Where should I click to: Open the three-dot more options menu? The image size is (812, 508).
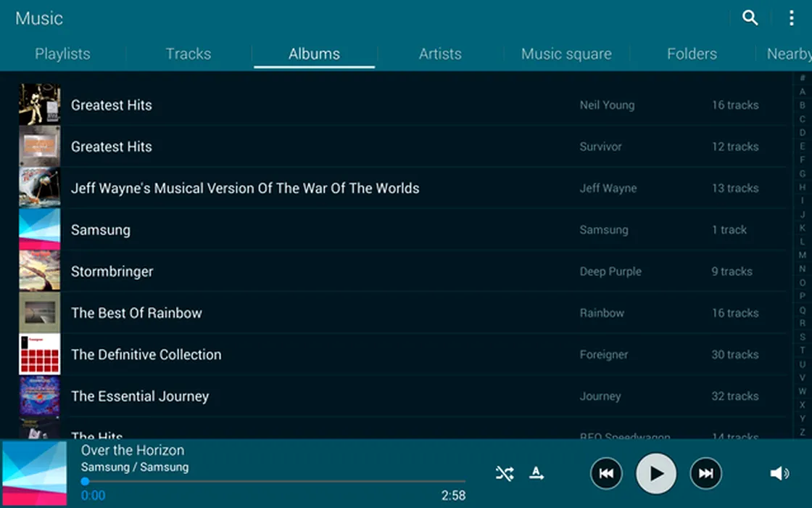[x=791, y=18]
